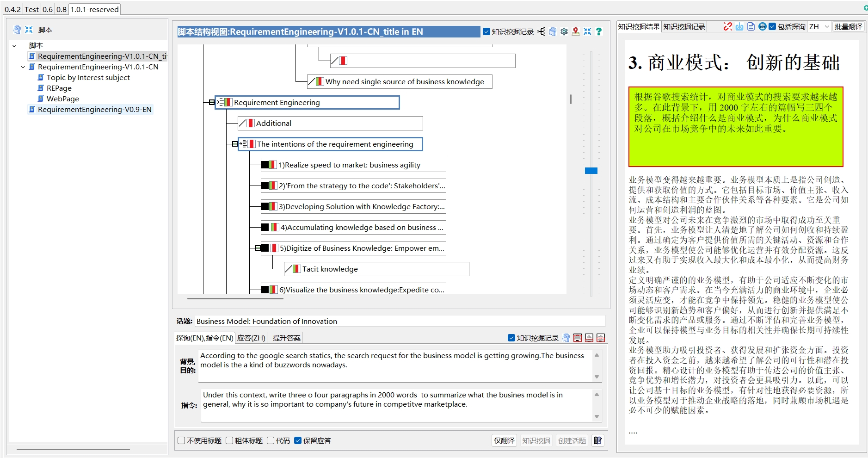Toggle the 包括探询 checkbox

[x=772, y=27]
